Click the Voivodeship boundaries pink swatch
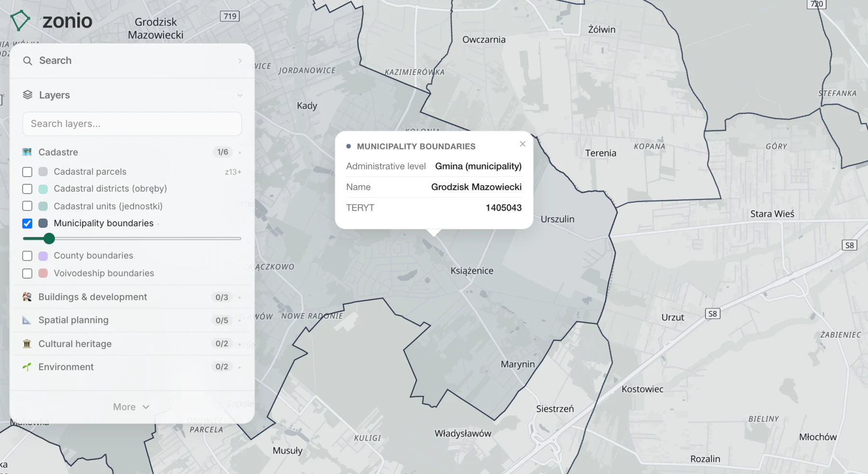The image size is (868, 474). (x=43, y=273)
